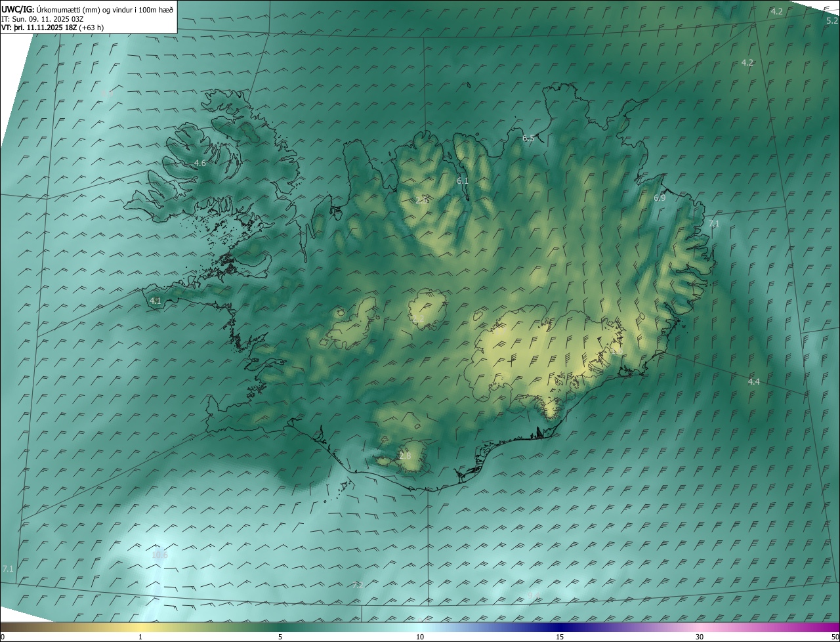Click the 6.9 value on the northeast coast

tap(660, 198)
